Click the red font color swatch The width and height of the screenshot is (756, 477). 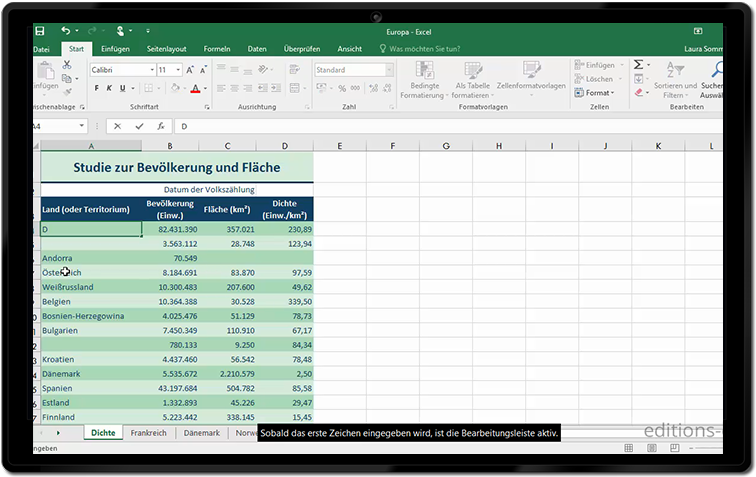pyautogui.click(x=195, y=88)
